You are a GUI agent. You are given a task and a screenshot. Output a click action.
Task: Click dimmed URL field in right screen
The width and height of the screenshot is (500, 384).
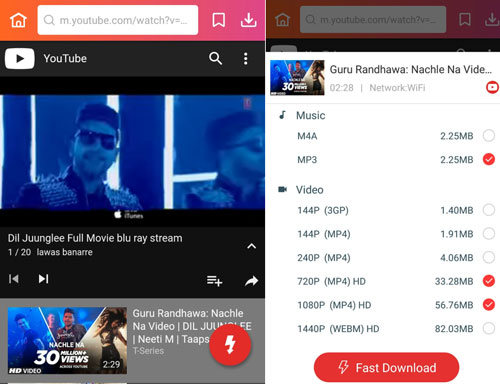pos(373,20)
